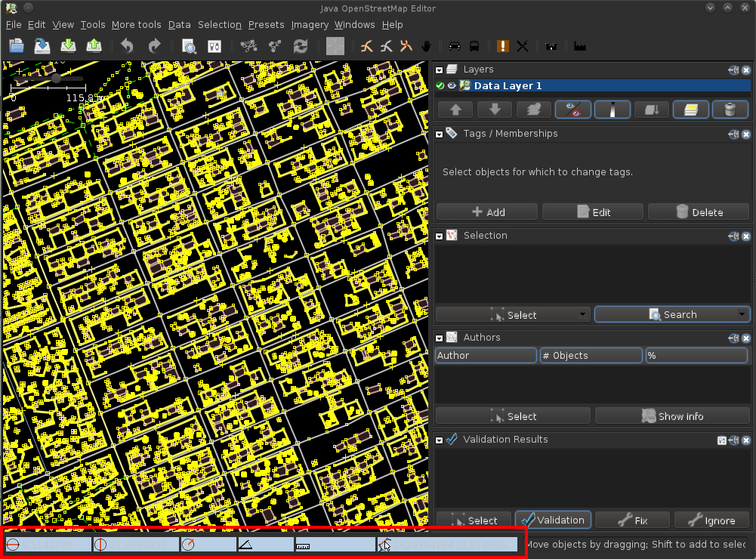The width and height of the screenshot is (756, 559).
Task: Open the Windows menu
Action: click(x=354, y=25)
